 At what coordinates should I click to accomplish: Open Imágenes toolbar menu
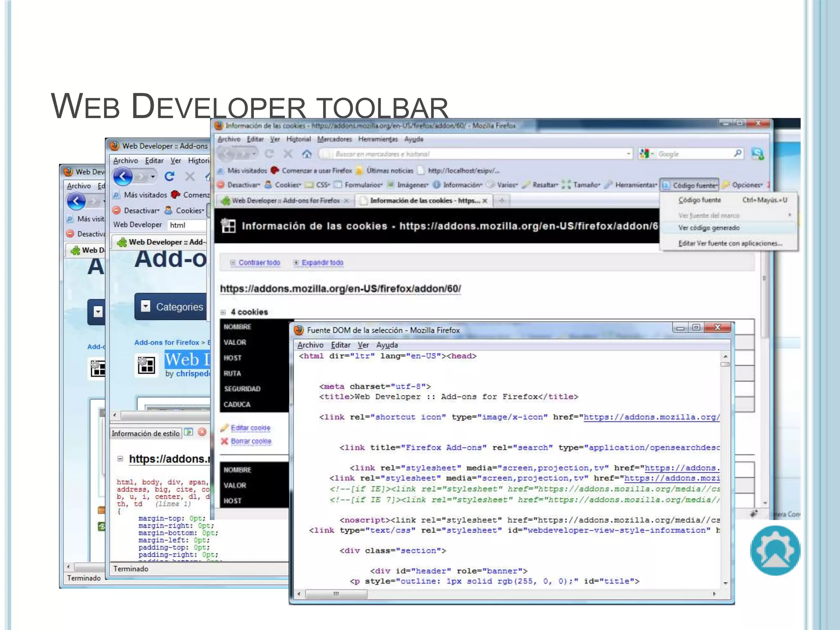(408, 185)
